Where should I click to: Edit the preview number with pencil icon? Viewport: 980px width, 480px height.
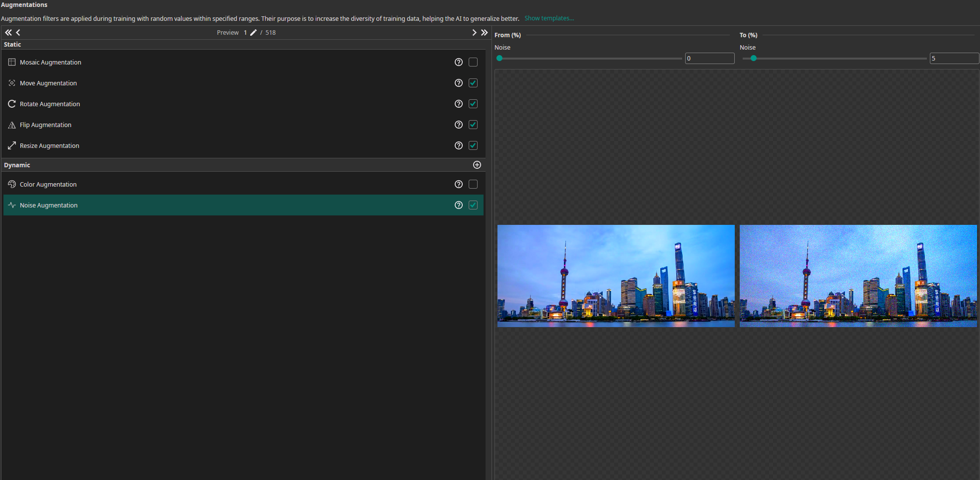[x=253, y=33]
